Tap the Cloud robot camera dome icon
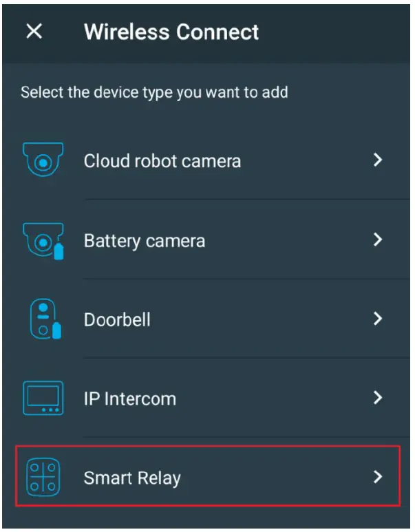 click(x=43, y=160)
